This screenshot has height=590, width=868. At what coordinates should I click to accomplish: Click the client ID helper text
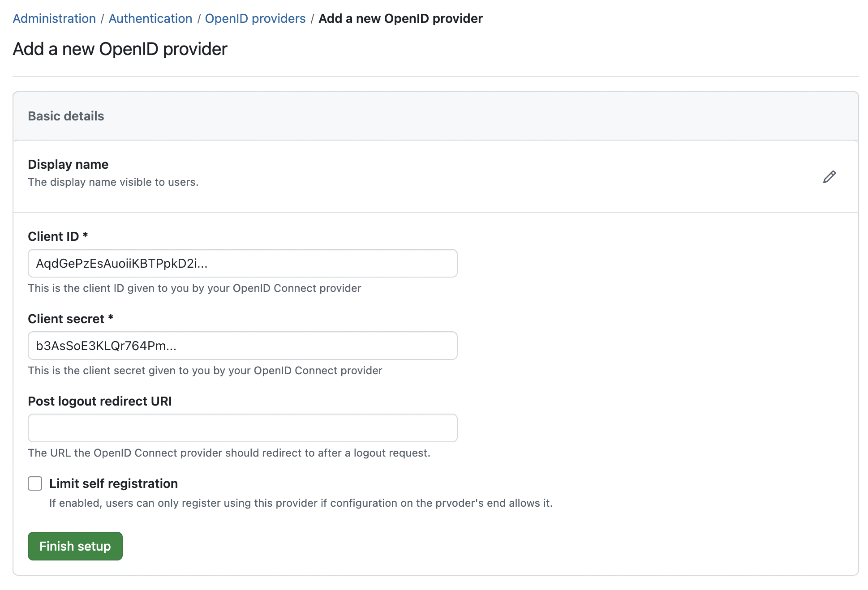194,288
